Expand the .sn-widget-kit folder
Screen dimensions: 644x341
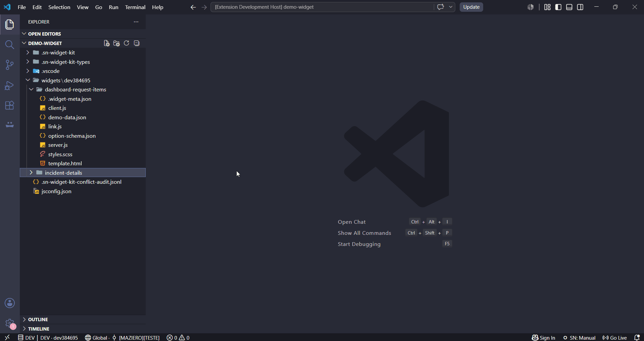(83, 53)
